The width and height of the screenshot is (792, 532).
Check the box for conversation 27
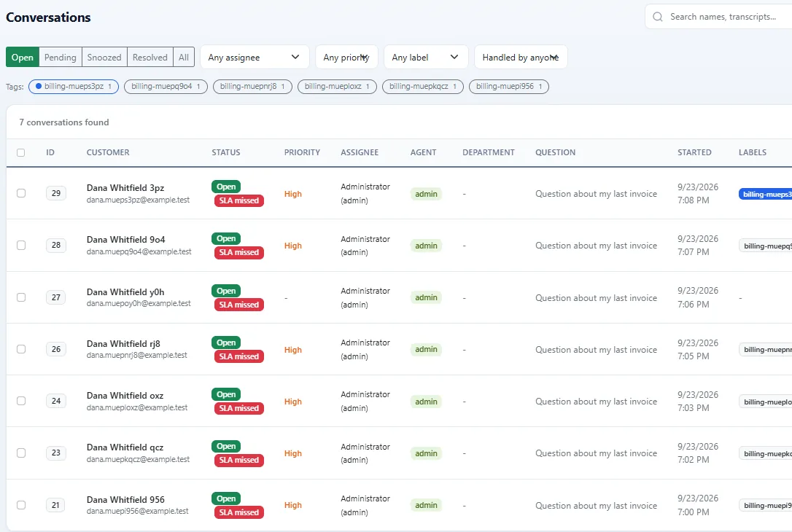click(x=21, y=297)
